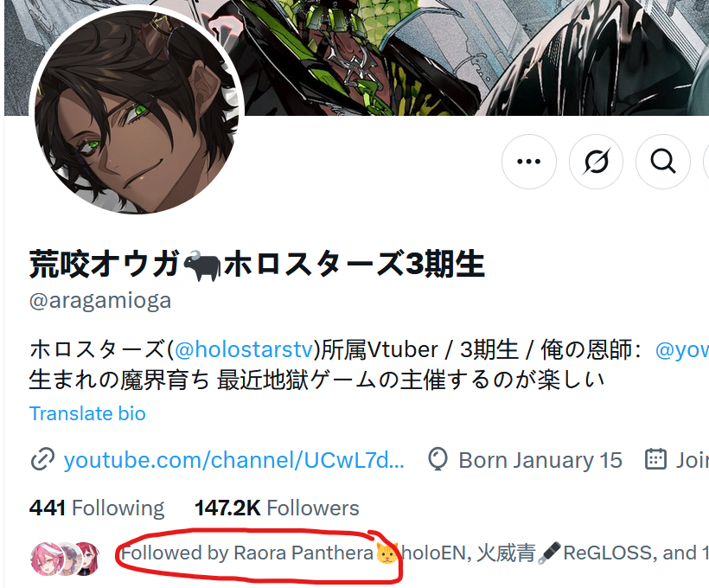The height and width of the screenshot is (588, 709).
Task: Click the link chain icon beside YouTube URL
Action: point(42,460)
